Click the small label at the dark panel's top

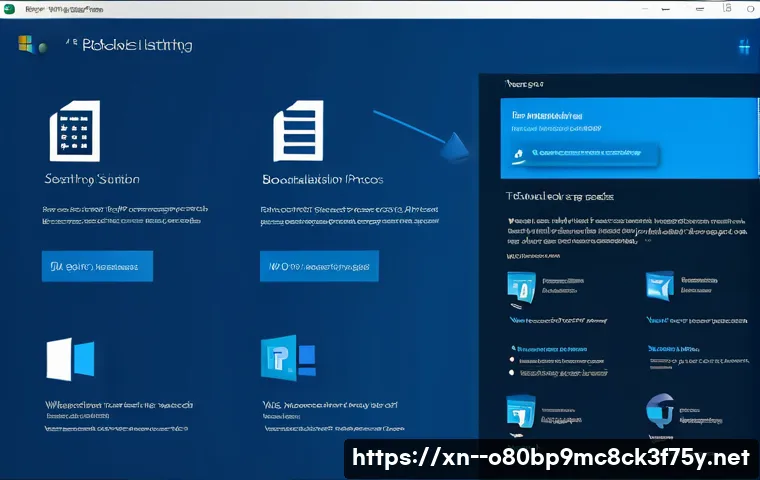pyautogui.click(x=524, y=84)
